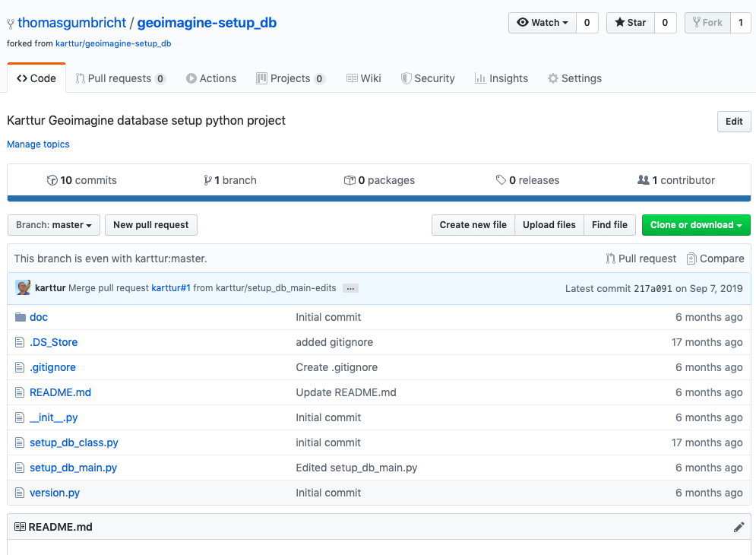Open the setup_db_main.py file

point(73,468)
